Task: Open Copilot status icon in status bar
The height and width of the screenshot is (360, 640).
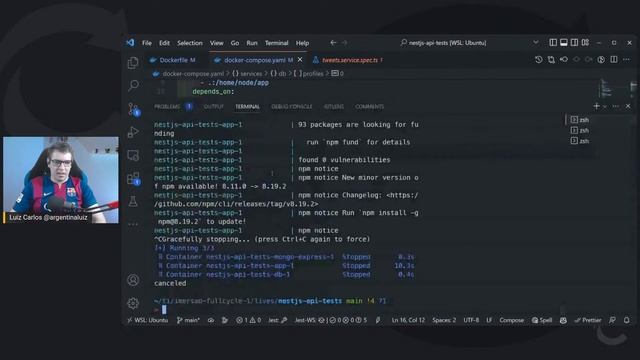Action: coord(563,320)
